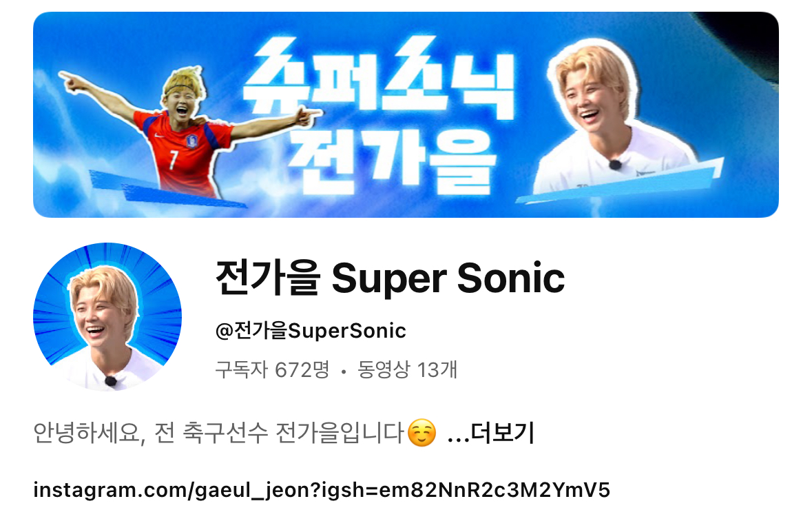Open the 동영상 13개 videos count
Image resolution: width=812 pixels, height=510 pixels.
point(408,369)
